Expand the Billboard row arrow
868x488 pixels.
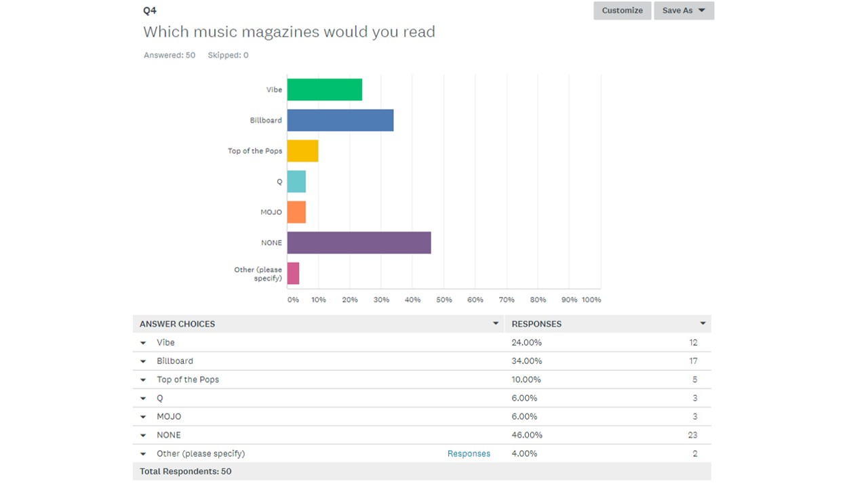(x=143, y=361)
